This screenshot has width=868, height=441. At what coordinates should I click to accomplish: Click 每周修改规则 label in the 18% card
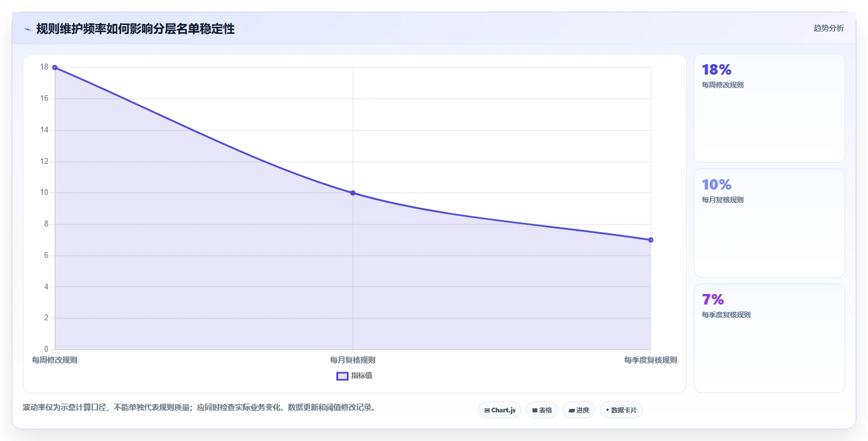tap(723, 85)
